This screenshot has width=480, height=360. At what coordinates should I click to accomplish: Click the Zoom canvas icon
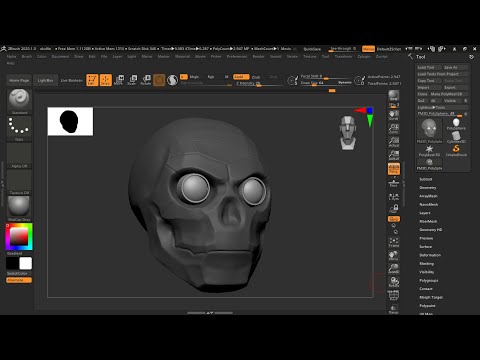[394, 129]
